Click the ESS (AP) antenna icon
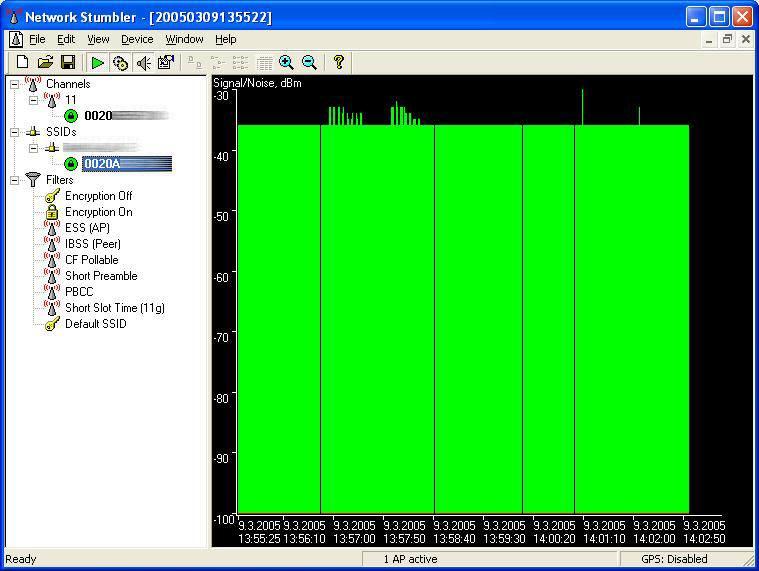The height and width of the screenshot is (571, 759). point(52,227)
